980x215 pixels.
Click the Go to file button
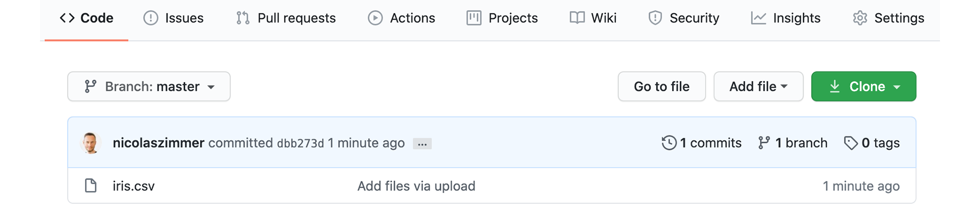click(661, 86)
